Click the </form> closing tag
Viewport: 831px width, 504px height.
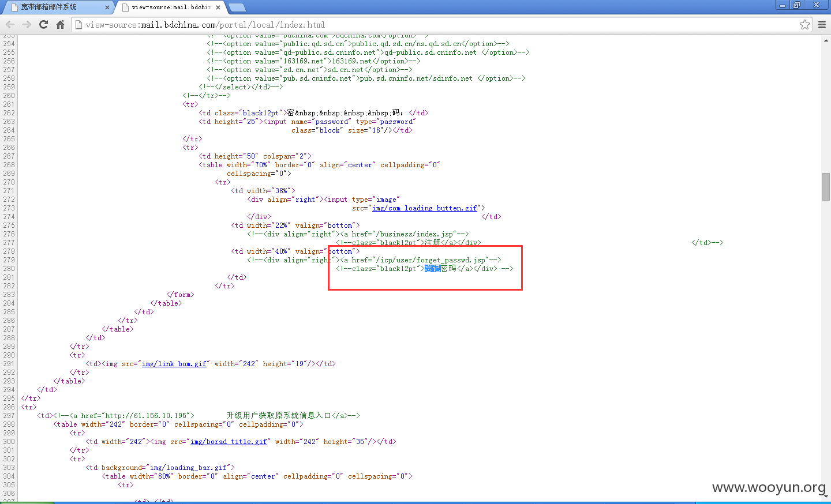coord(180,295)
